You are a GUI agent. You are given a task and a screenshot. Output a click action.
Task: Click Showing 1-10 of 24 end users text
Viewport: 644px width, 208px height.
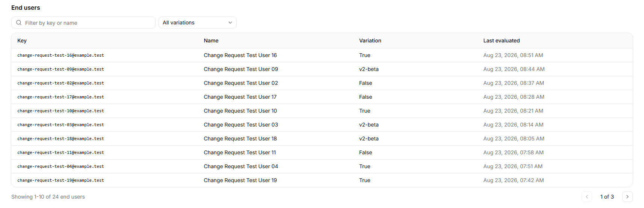coord(48,197)
